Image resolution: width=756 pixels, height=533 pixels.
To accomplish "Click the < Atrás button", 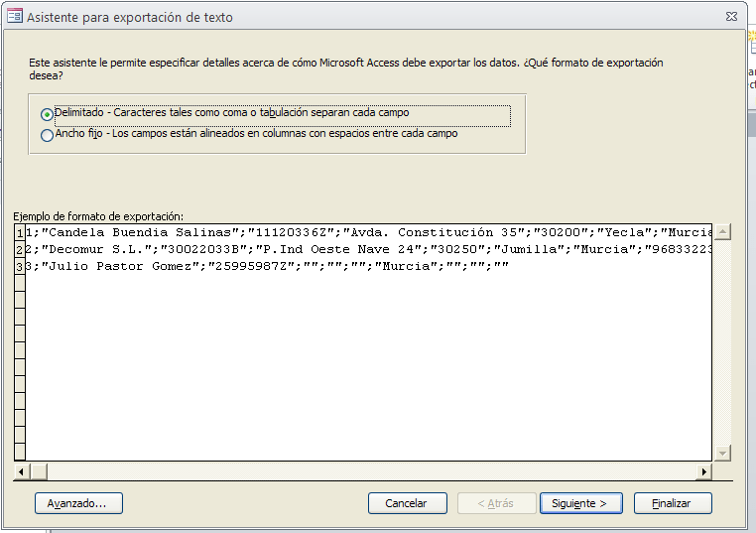I will [x=495, y=503].
